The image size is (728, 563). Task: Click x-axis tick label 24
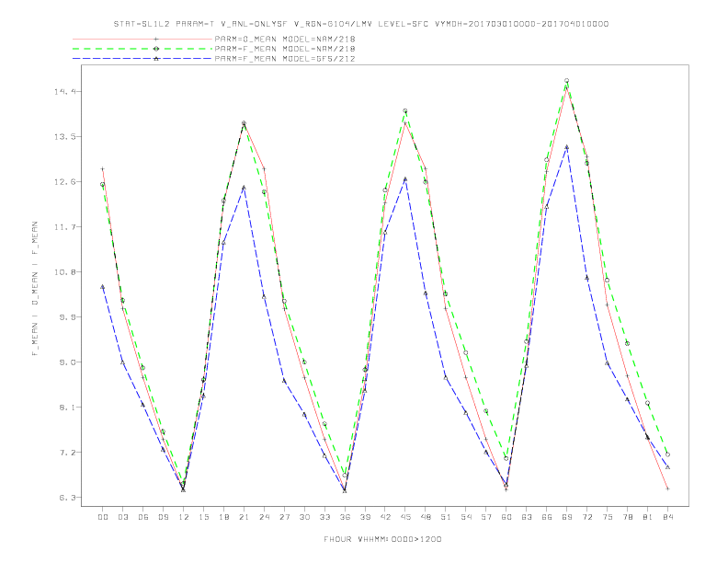click(264, 517)
